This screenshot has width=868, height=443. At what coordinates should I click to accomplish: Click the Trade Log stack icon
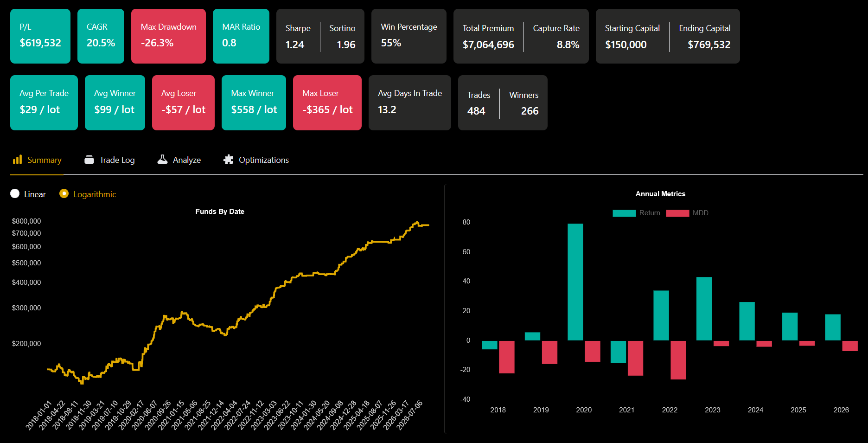(x=89, y=160)
